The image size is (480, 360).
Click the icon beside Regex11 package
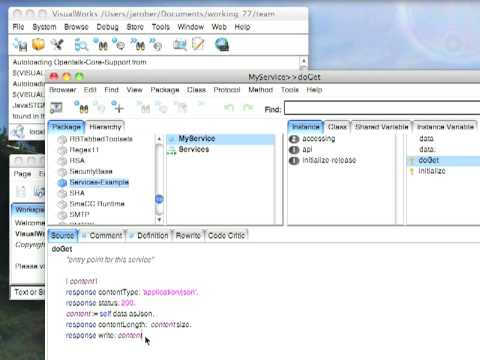[62, 150]
